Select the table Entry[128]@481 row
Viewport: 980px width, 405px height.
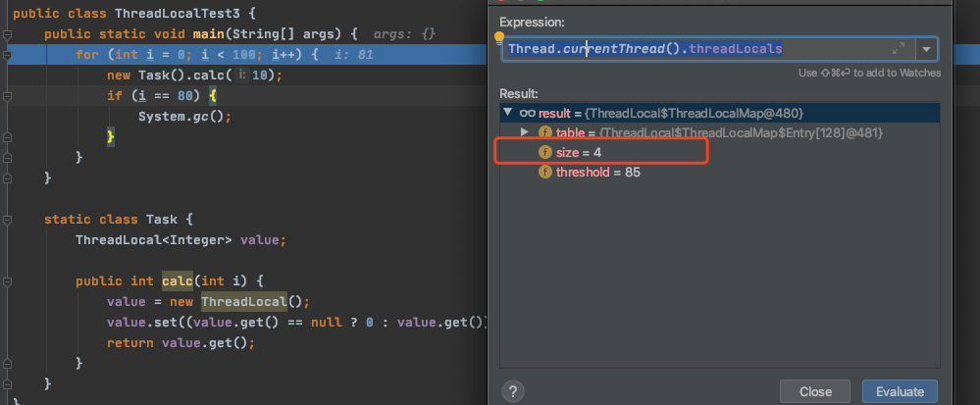pos(719,132)
